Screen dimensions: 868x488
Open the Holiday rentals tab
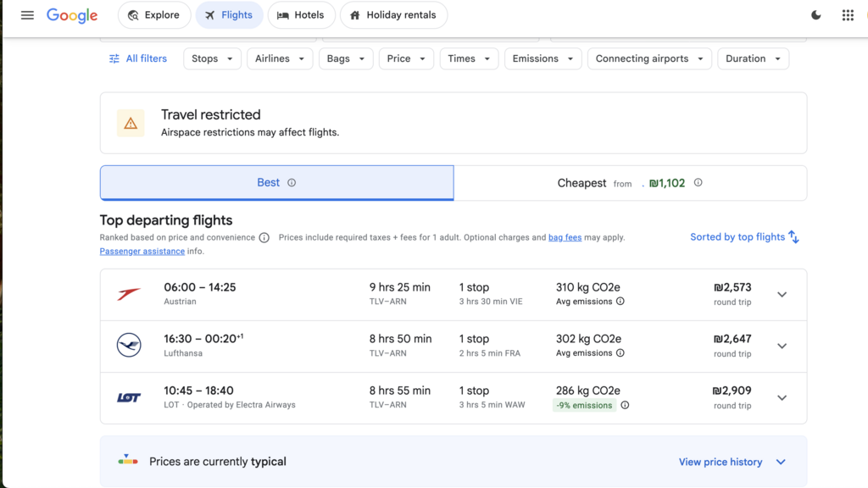pos(393,15)
